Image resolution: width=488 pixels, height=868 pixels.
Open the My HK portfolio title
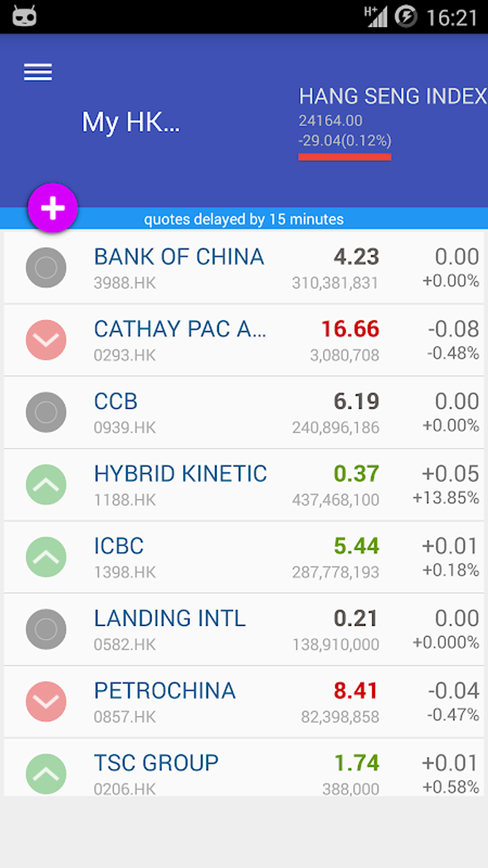(x=131, y=122)
